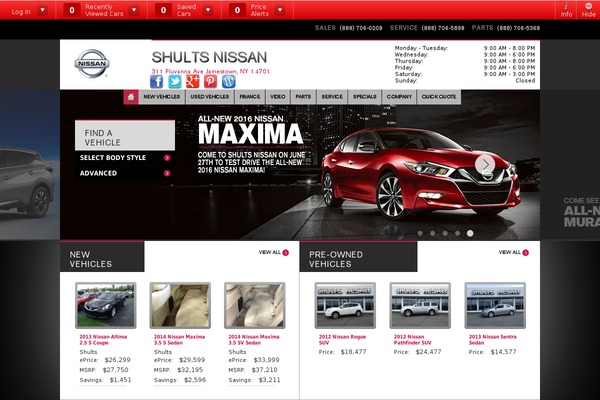The width and height of the screenshot is (600, 400).
Task: Open 2014 Nissan Maxima 3.5 SV Sedan link
Action: click(254, 340)
